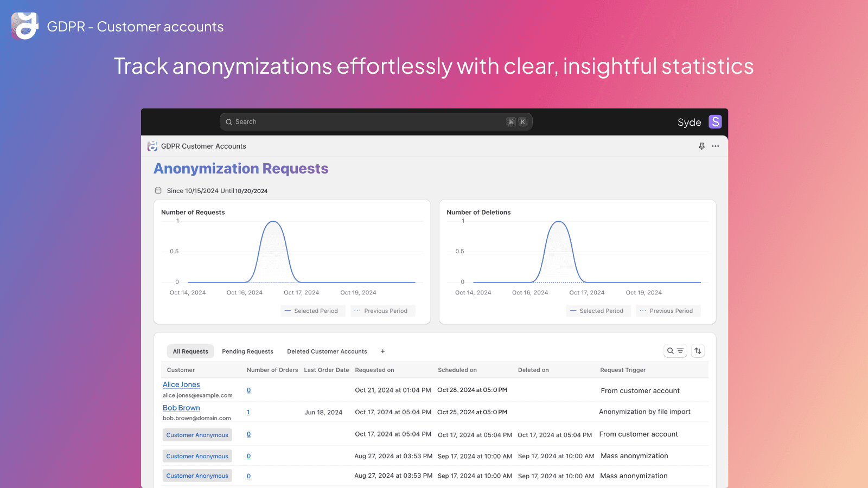Toggle Selected Period legend in Deletions chart
868x488 pixels.
point(597,311)
